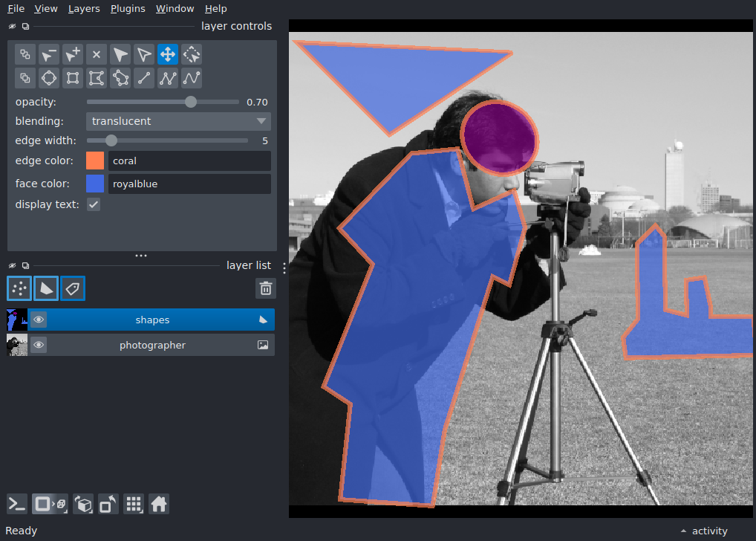Open the Layers menu
756x541 pixels.
[84, 9]
